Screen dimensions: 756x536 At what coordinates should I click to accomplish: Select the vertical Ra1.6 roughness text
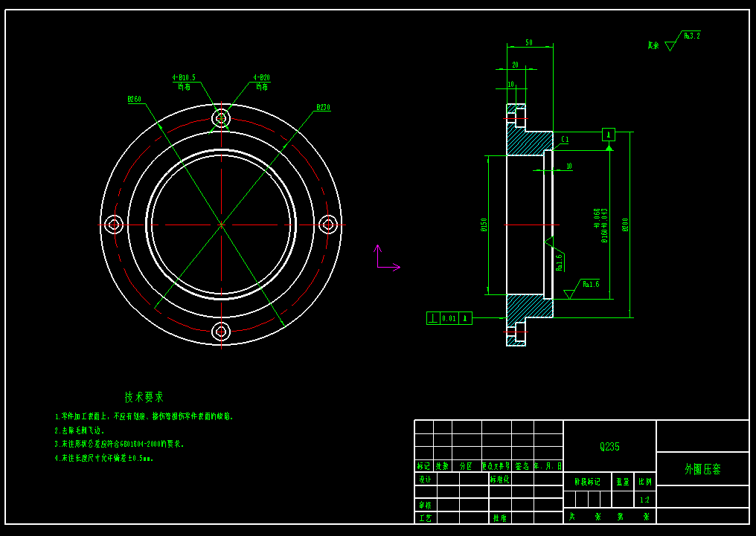pos(560,262)
